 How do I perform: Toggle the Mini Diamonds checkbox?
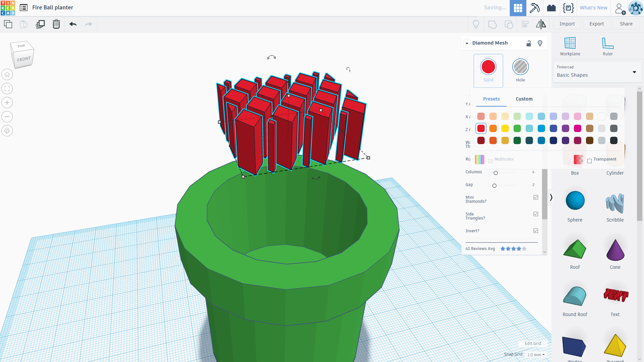tap(536, 197)
